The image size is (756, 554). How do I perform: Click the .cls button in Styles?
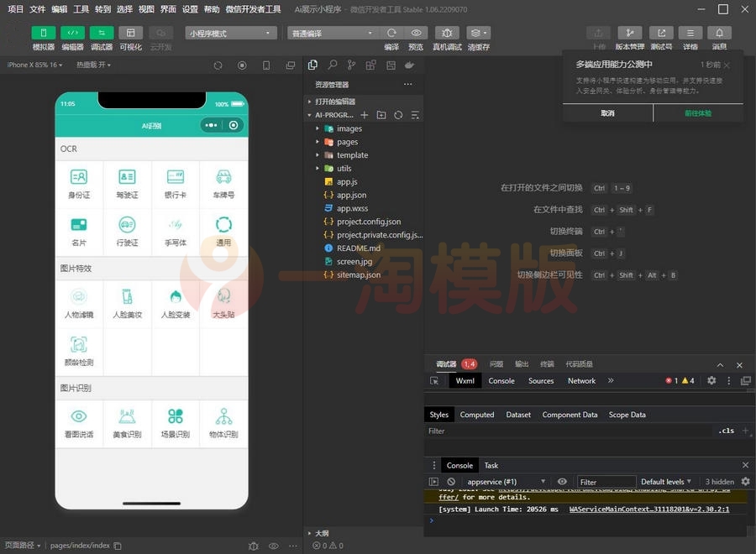[x=726, y=431]
